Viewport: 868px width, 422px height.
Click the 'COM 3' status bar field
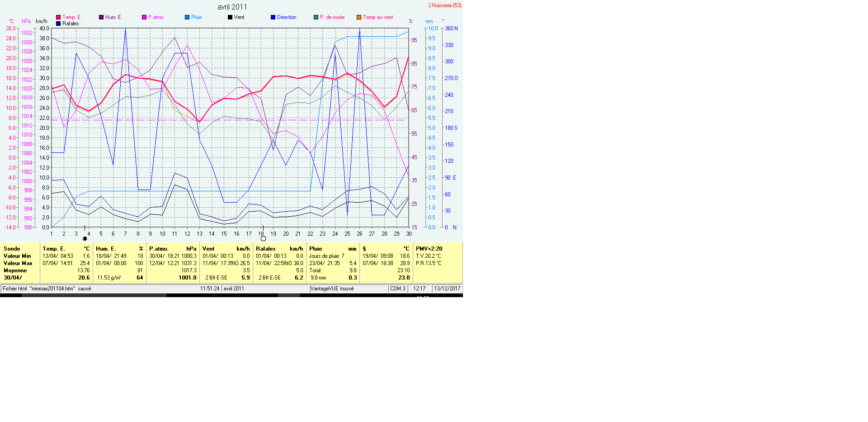pyautogui.click(x=398, y=289)
